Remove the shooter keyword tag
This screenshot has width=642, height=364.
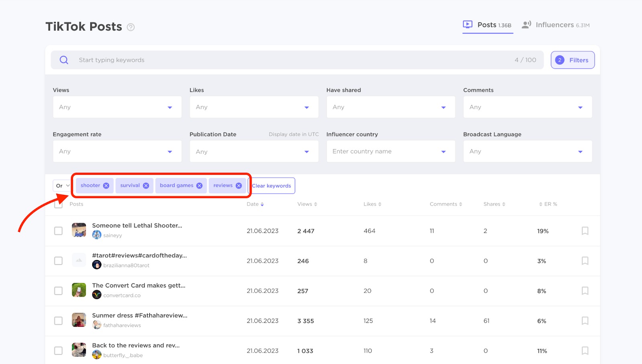click(x=106, y=186)
